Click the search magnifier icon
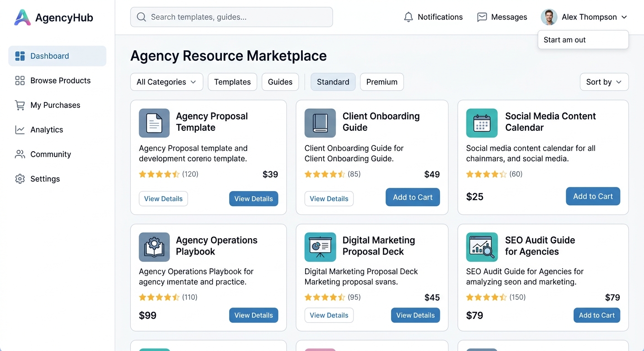This screenshot has width=644, height=351. (141, 17)
